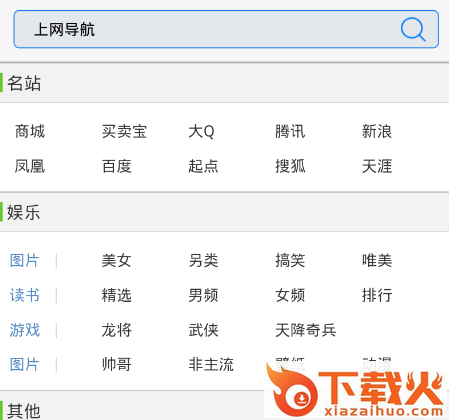Select the 图片 category beside 帅哥
The width and height of the screenshot is (449, 420).
(25, 364)
